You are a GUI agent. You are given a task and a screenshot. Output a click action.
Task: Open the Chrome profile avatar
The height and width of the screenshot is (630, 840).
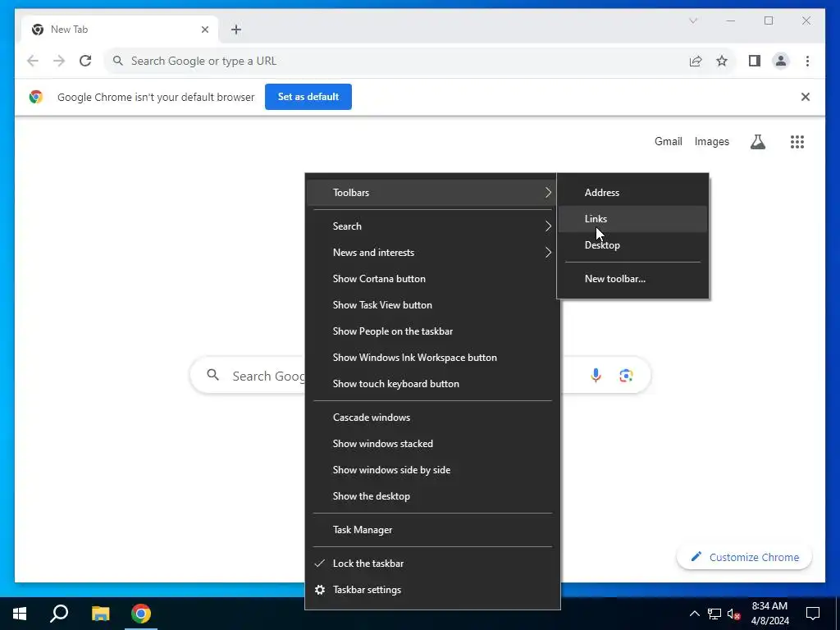tap(781, 61)
